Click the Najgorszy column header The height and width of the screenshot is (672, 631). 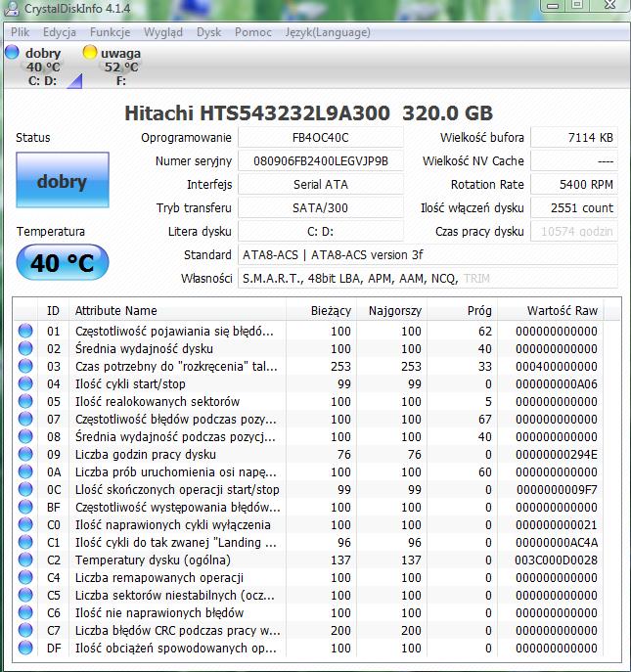[x=391, y=311]
